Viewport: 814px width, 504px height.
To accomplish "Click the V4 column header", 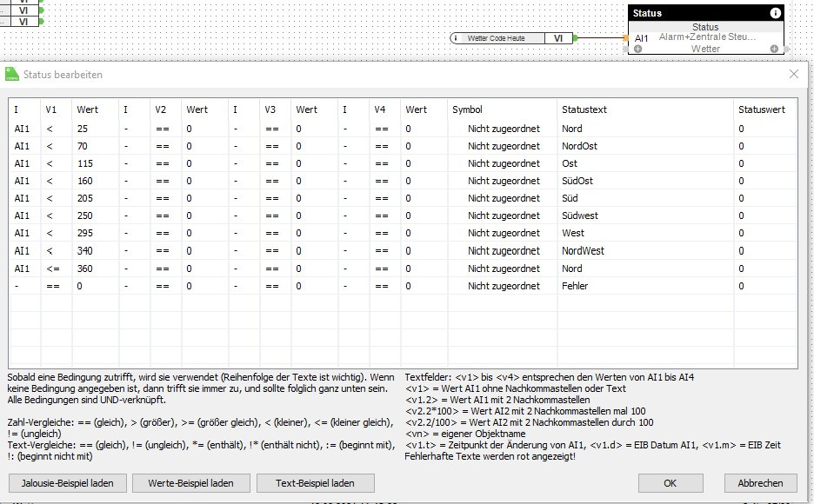I will tap(380, 109).
